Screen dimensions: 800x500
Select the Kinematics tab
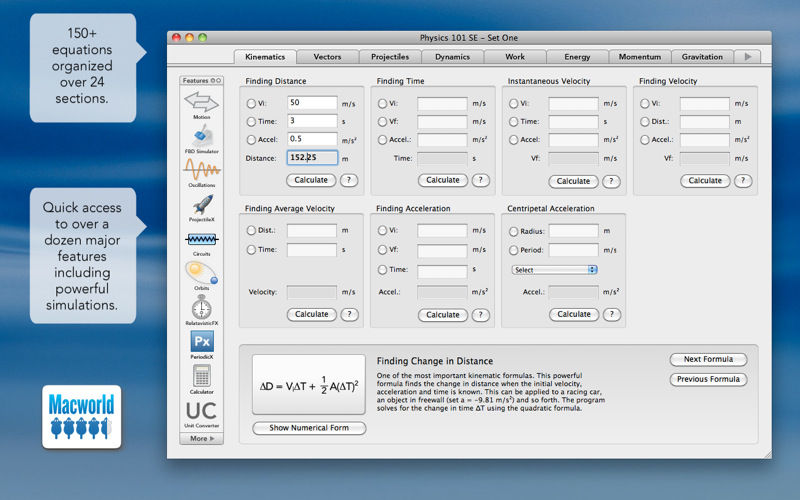tap(265, 57)
